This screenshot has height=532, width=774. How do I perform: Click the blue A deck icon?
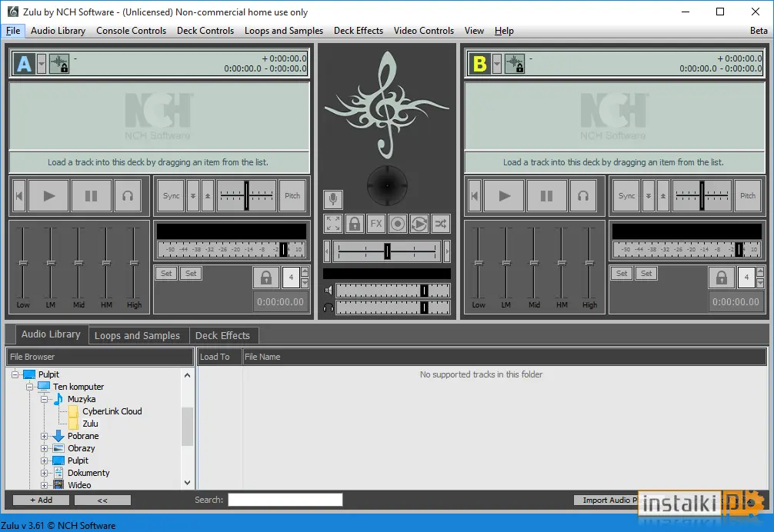(24, 64)
